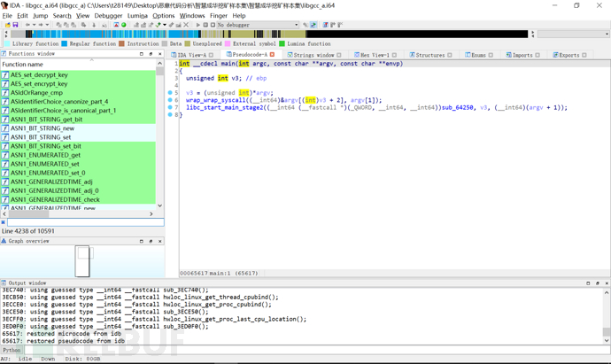Image resolution: width=611 pixels, height=364 pixels.
Task: Toggle breakpoint dot on line 7
Action: (x=170, y=107)
